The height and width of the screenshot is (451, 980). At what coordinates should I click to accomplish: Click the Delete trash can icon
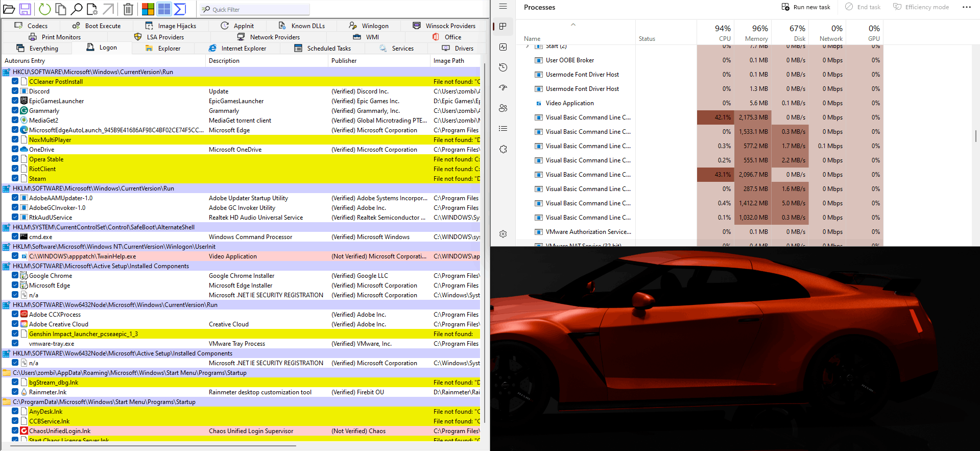(128, 9)
